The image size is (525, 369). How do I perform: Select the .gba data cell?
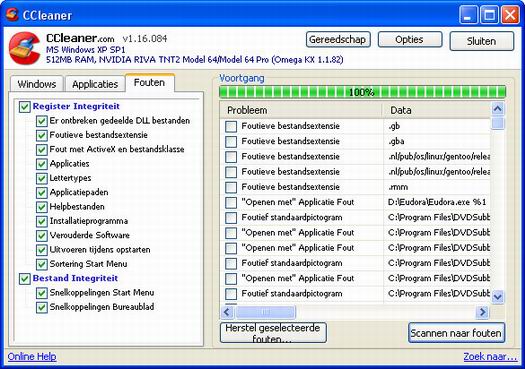tap(437, 141)
